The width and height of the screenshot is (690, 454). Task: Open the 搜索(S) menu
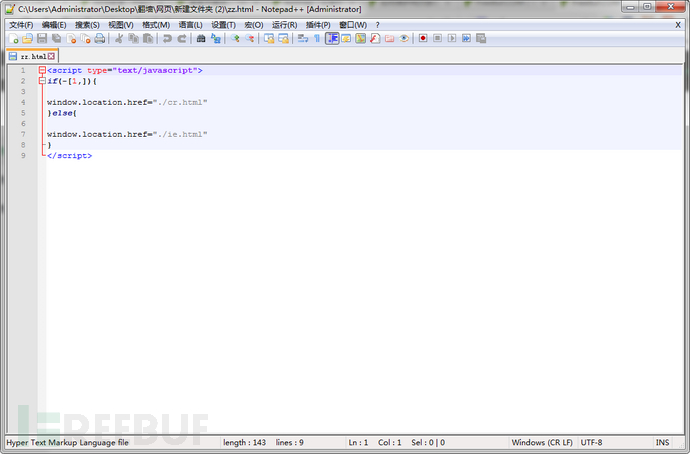87,25
